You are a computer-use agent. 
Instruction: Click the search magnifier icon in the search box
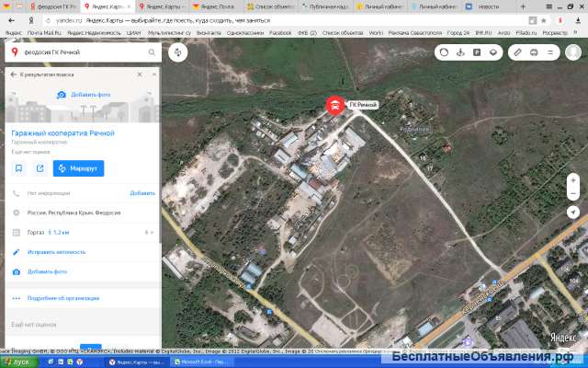pos(153,52)
